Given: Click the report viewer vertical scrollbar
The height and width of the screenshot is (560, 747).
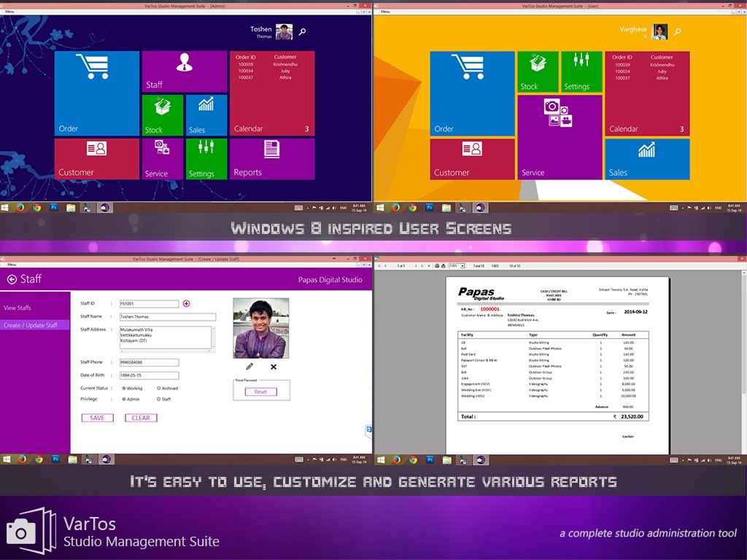Looking at the screenshot, I should point(745,362).
